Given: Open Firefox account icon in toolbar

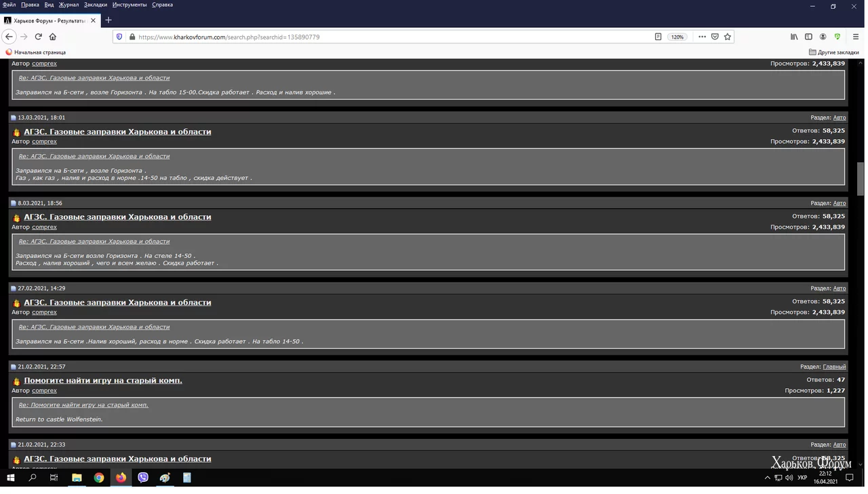Looking at the screenshot, I should tap(823, 37).
